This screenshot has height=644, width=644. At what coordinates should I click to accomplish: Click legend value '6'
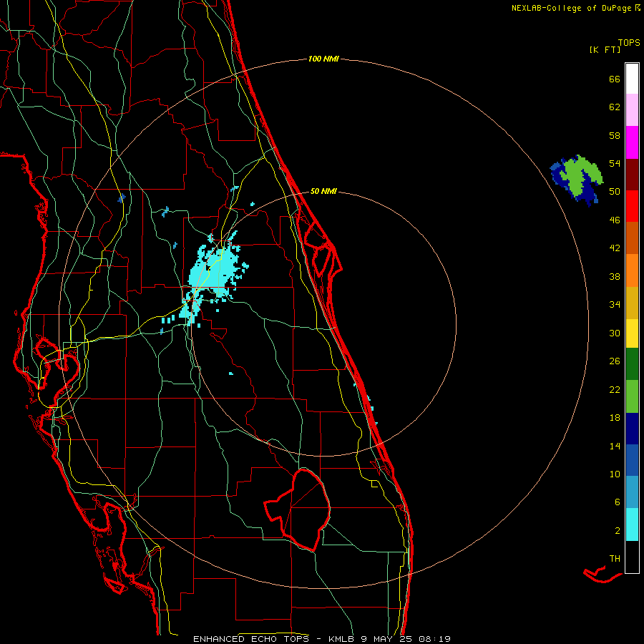(618, 502)
